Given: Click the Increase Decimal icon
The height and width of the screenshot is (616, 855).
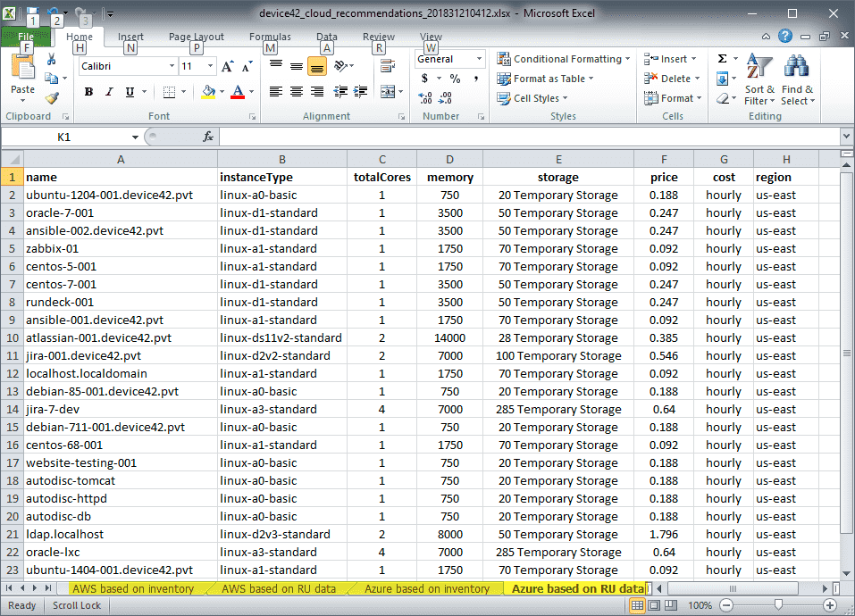Looking at the screenshot, I should [425, 98].
